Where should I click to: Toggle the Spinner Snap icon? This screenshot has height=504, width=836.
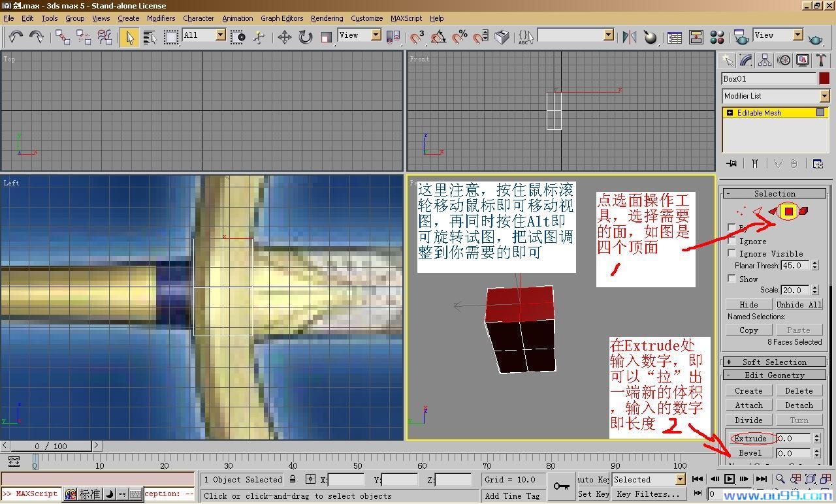pos(481,37)
